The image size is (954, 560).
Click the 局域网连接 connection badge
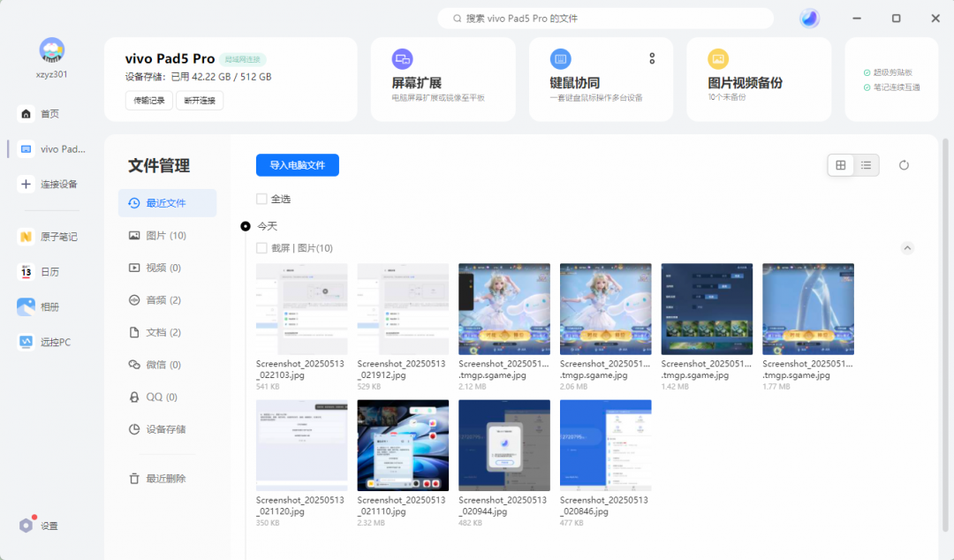(242, 59)
